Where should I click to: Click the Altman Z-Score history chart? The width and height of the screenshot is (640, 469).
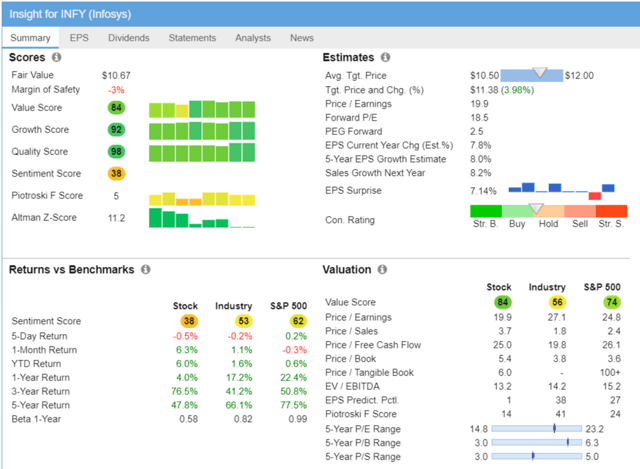[202, 218]
